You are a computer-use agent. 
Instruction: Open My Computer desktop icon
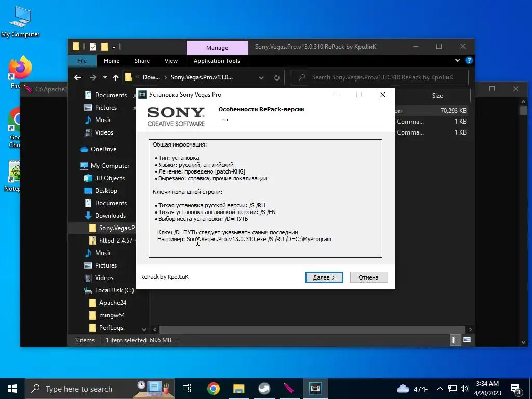pos(20,22)
